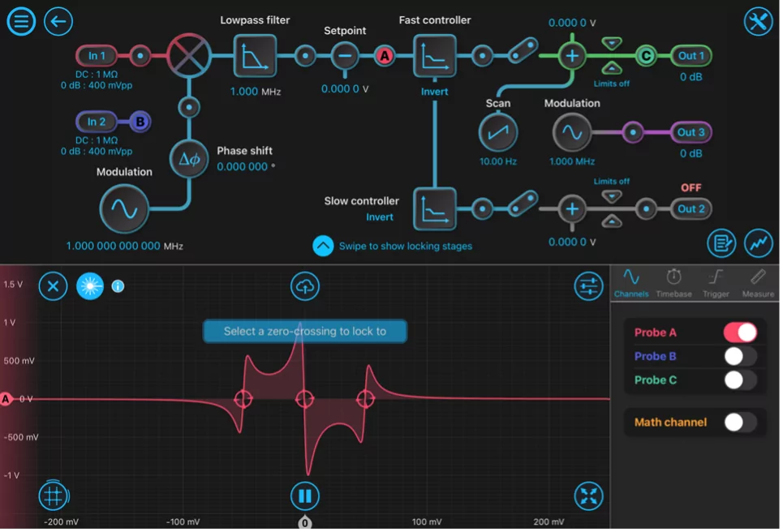Open the Scan ramp generator icon
The height and width of the screenshot is (532, 783).
[x=498, y=132]
